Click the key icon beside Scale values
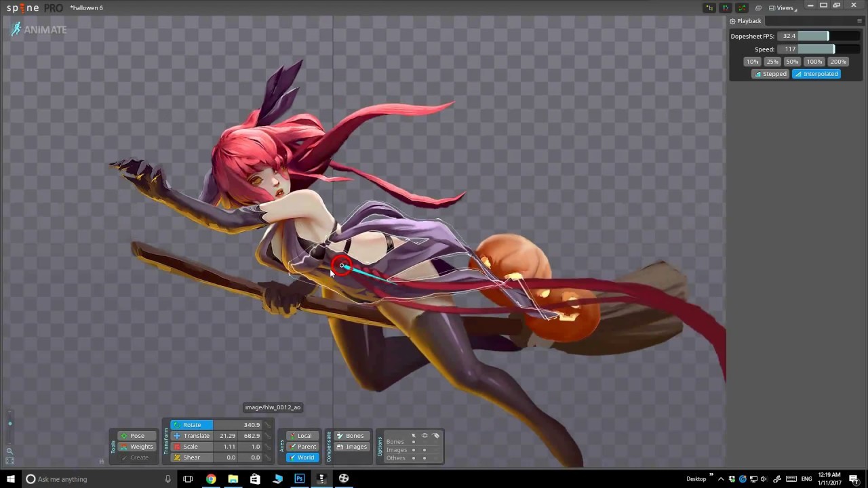Viewport: 868px width, 488px height. point(269,447)
